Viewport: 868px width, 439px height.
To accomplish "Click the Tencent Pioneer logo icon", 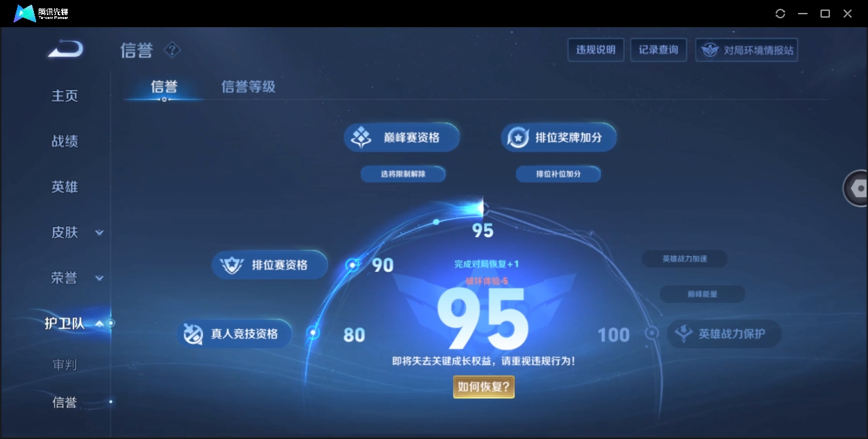I will [x=25, y=14].
